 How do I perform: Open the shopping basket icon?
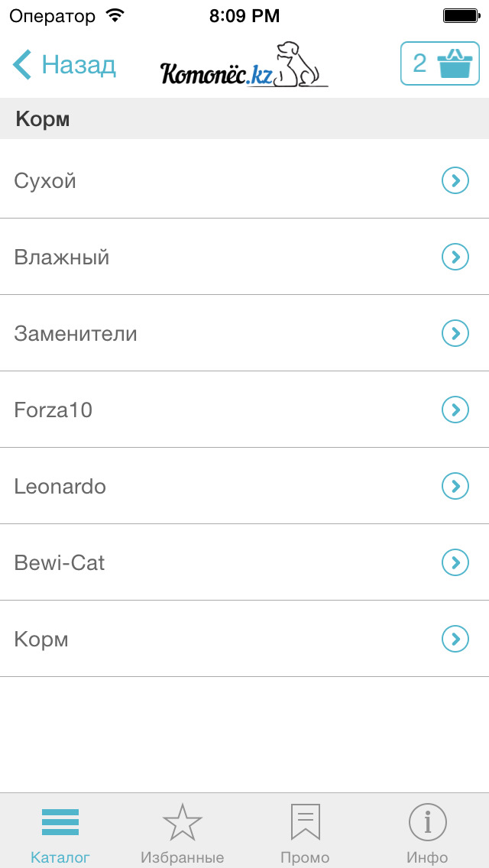click(458, 63)
